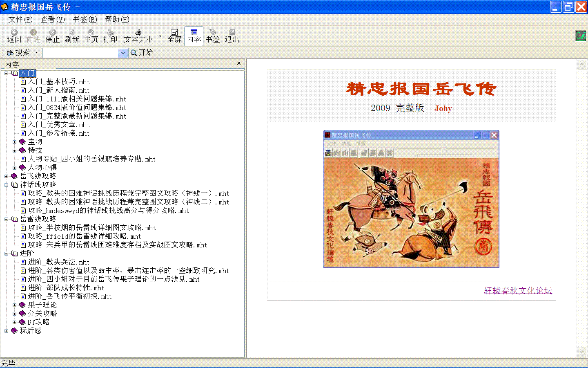Expand the 岳飞线攻略 tree node
The height and width of the screenshot is (368, 588).
point(7,176)
